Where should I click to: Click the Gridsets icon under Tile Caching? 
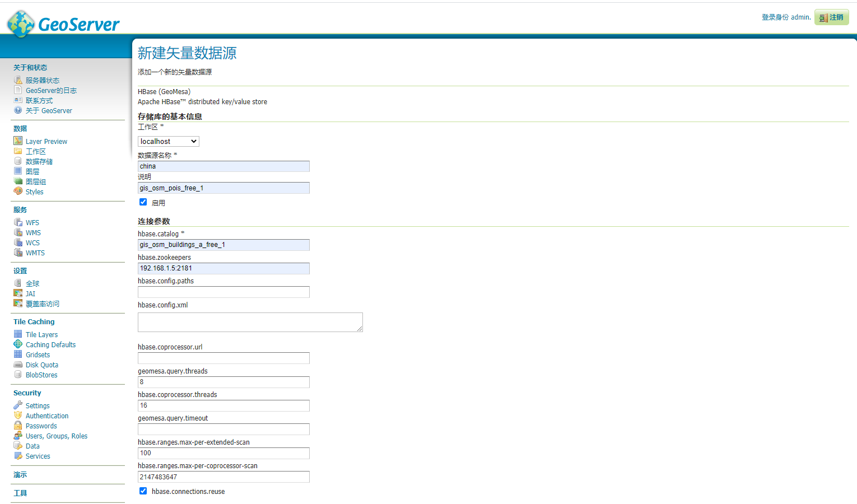(17, 354)
